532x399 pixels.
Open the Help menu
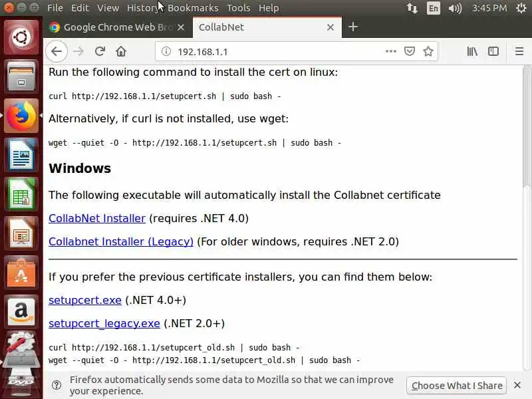[x=269, y=8]
